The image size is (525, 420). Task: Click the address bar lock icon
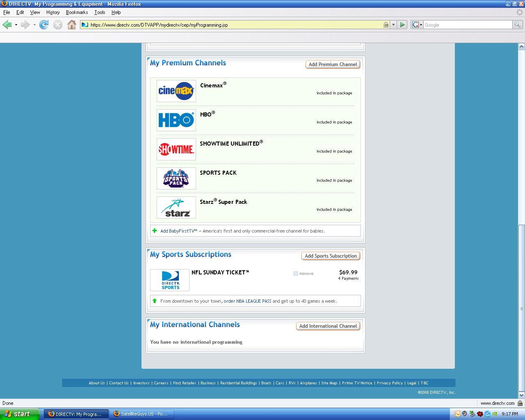(x=386, y=25)
